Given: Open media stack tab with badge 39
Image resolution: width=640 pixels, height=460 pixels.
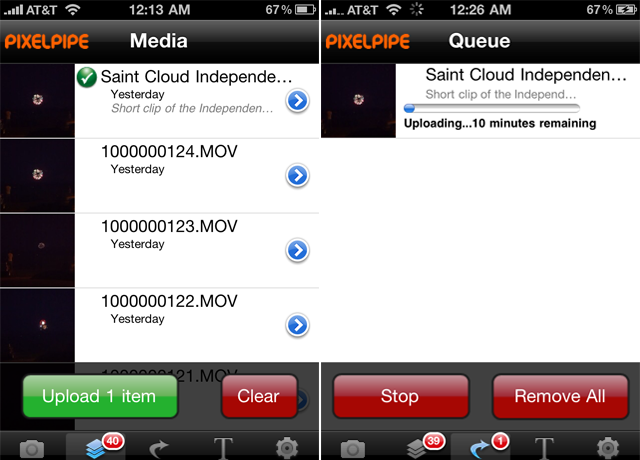Looking at the screenshot, I should pos(416,448).
